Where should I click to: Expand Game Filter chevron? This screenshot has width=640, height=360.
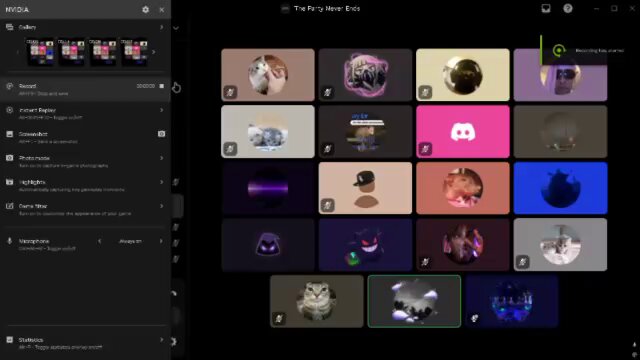(162, 206)
